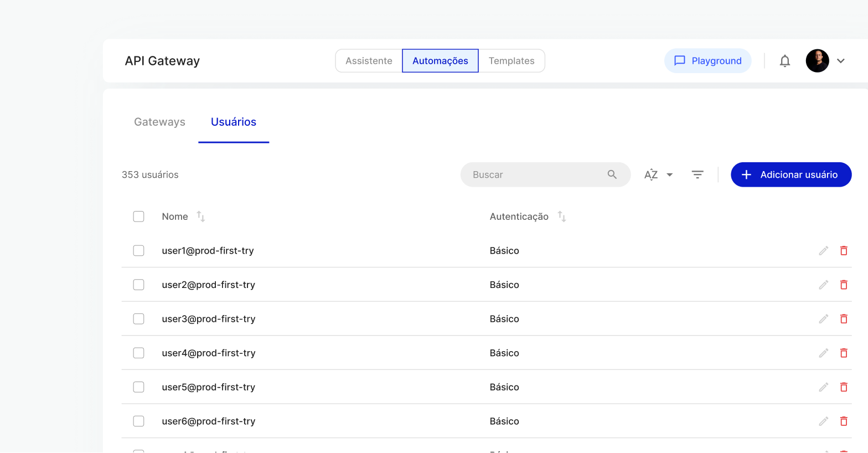Delete user2@prod-first-try with trash icon
This screenshot has height=453, width=868.
[844, 285]
